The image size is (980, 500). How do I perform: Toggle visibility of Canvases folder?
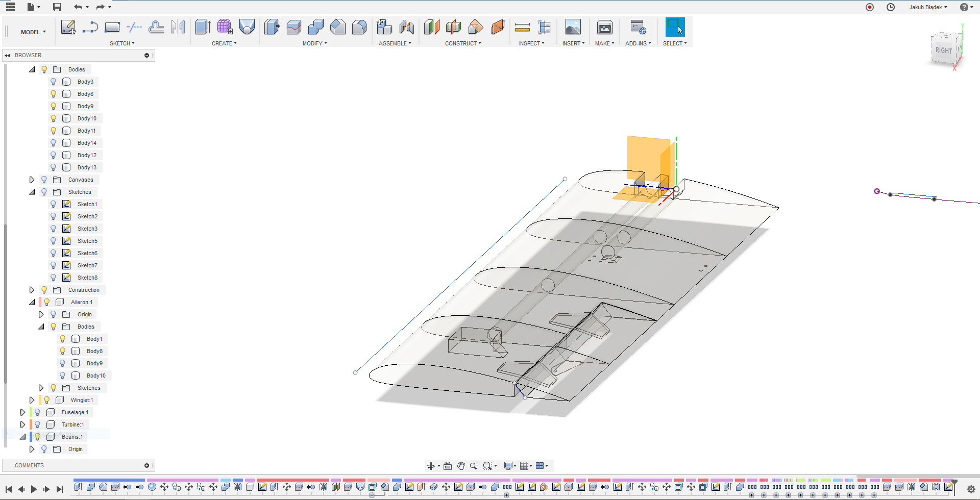tap(44, 180)
